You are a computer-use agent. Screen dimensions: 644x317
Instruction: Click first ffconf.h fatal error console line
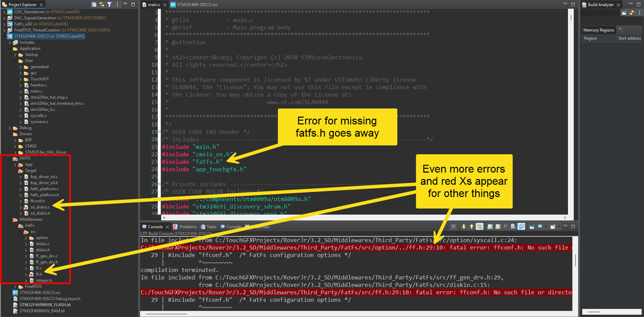click(356, 247)
